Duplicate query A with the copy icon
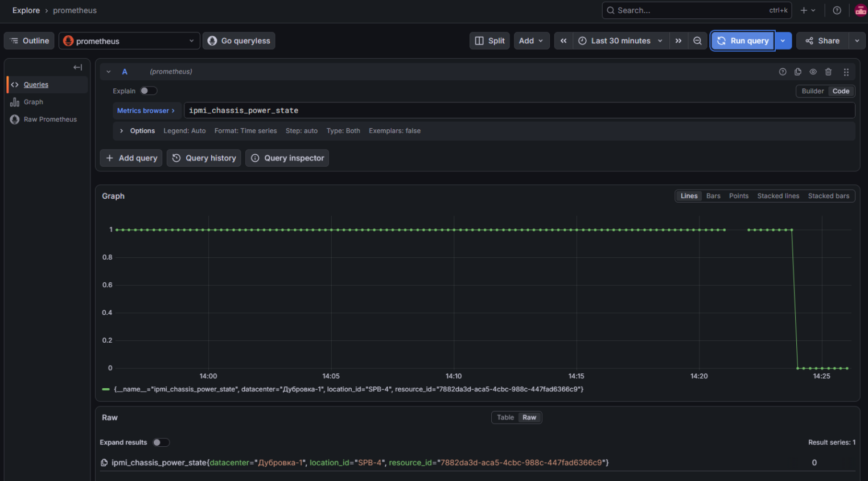 (x=798, y=72)
